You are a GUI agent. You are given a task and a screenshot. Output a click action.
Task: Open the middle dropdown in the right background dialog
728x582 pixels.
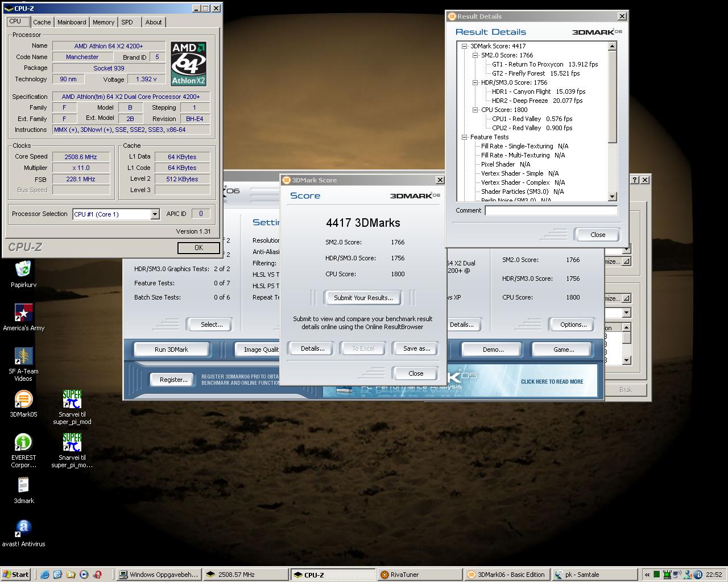pyautogui.click(x=626, y=313)
